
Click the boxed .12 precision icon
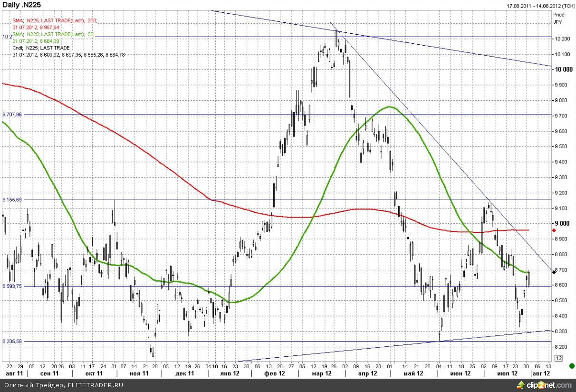coord(558,358)
